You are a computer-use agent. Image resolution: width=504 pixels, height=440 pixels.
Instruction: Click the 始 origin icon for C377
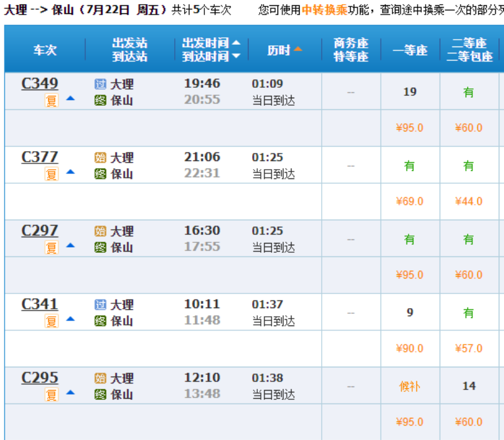pos(100,158)
